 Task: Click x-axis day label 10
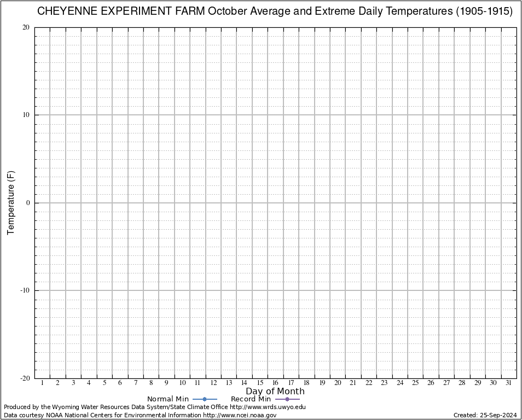click(182, 383)
